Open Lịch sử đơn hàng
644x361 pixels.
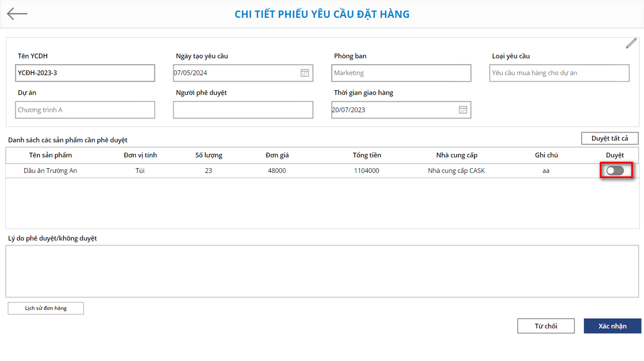(x=46, y=308)
